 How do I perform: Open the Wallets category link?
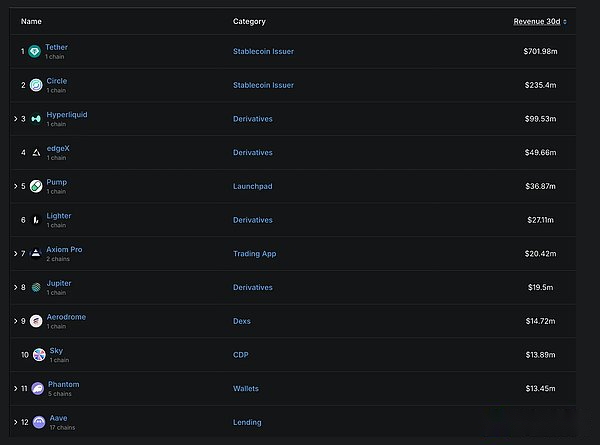coord(247,388)
